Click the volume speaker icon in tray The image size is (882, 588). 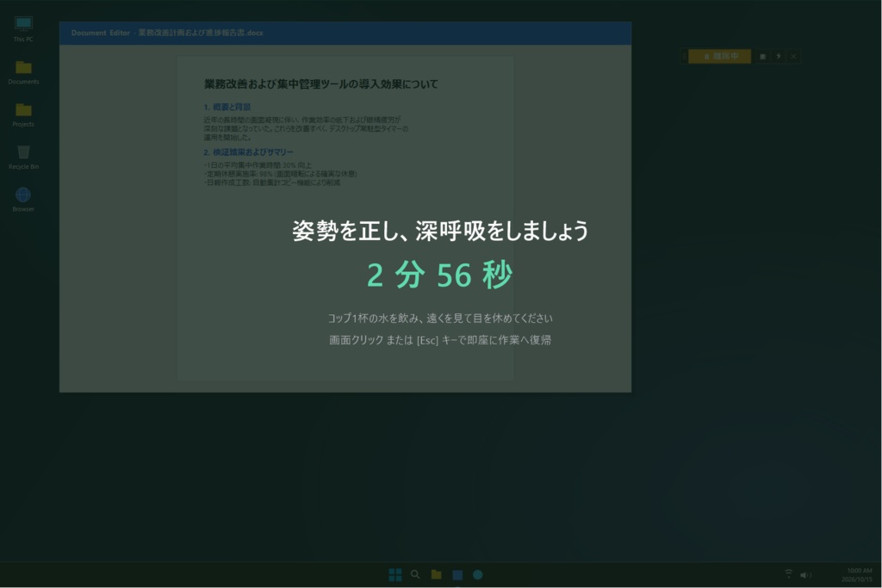point(805,574)
